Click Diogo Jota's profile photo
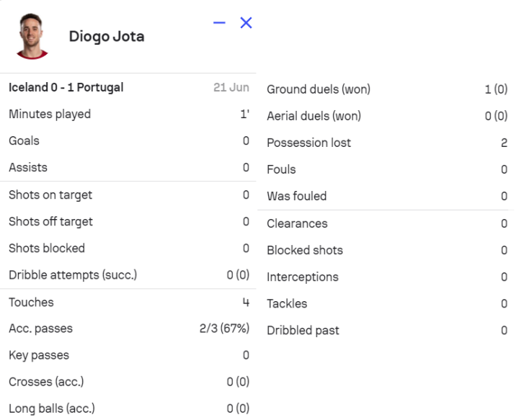This screenshot has height=420, width=519. (32, 36)
